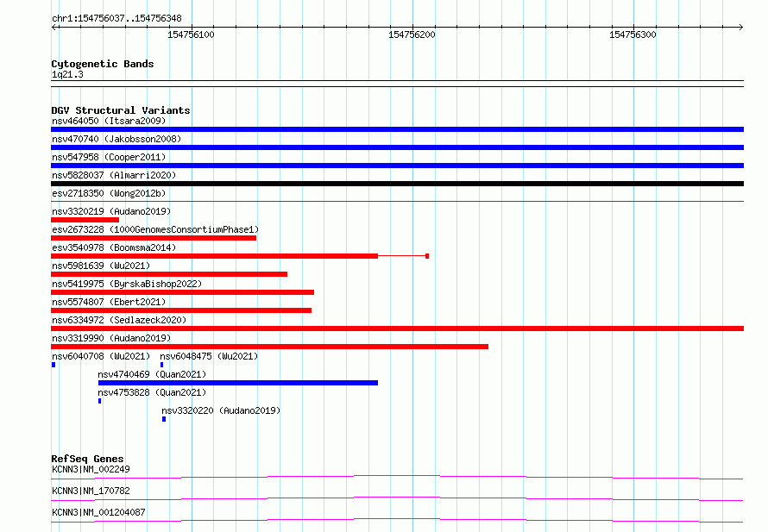Click the black bar for nsv5828037

pos(397,184)
